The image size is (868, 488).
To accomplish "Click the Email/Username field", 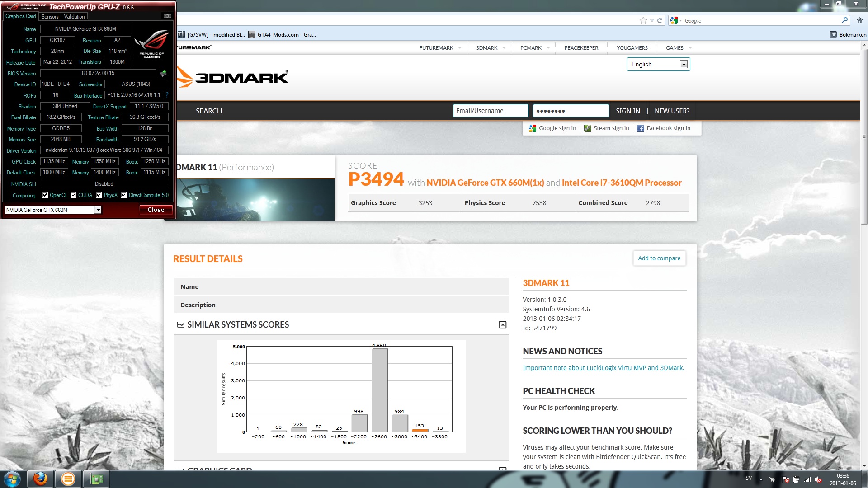I will point(491,111).
